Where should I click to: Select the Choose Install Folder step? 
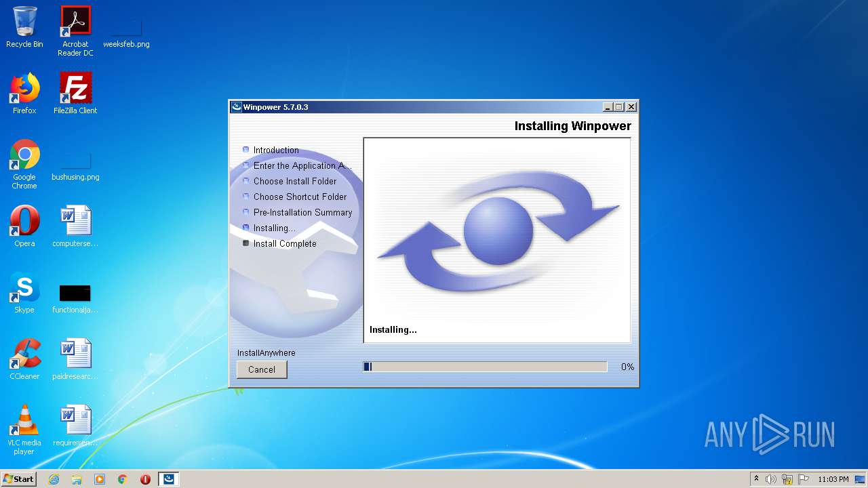[295, 181]
